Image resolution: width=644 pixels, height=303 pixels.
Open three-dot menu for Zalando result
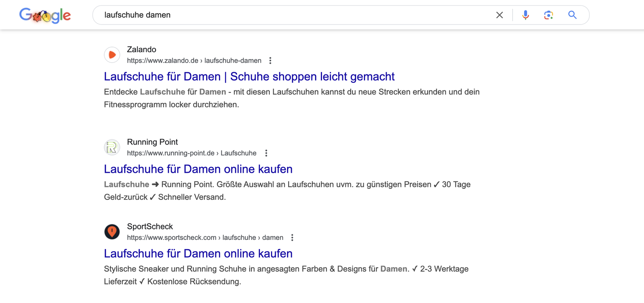tap(270, 61)
